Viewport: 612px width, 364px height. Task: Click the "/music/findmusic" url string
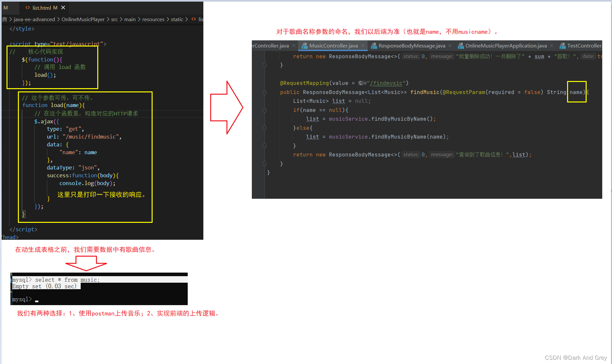tap(91, 137)
